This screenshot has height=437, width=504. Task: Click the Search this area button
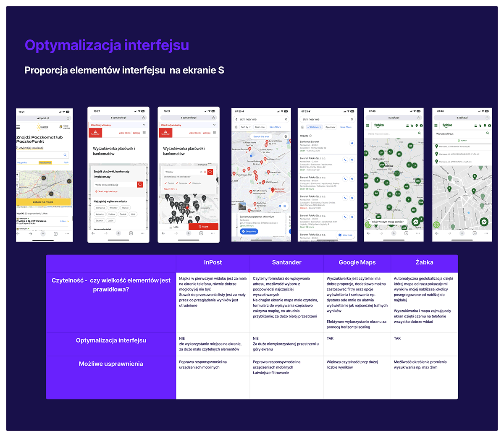click(x=261, y=136)
